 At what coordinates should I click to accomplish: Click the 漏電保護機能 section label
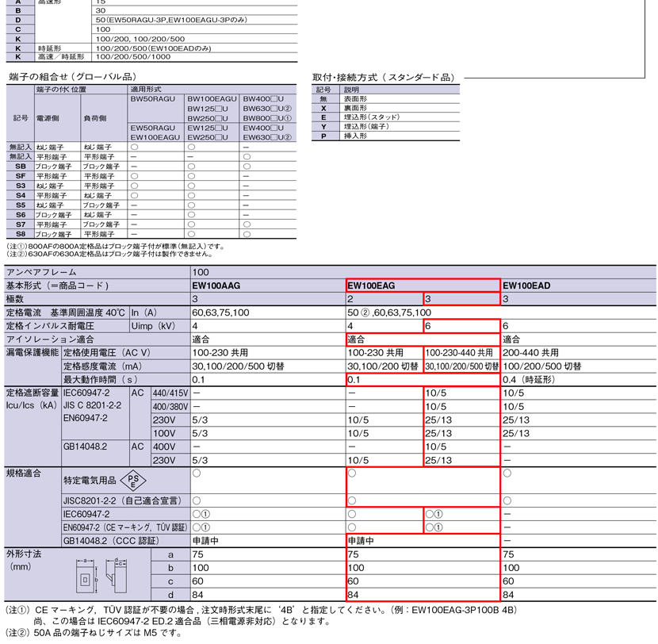pyautogui.click(x=33, y=353)
